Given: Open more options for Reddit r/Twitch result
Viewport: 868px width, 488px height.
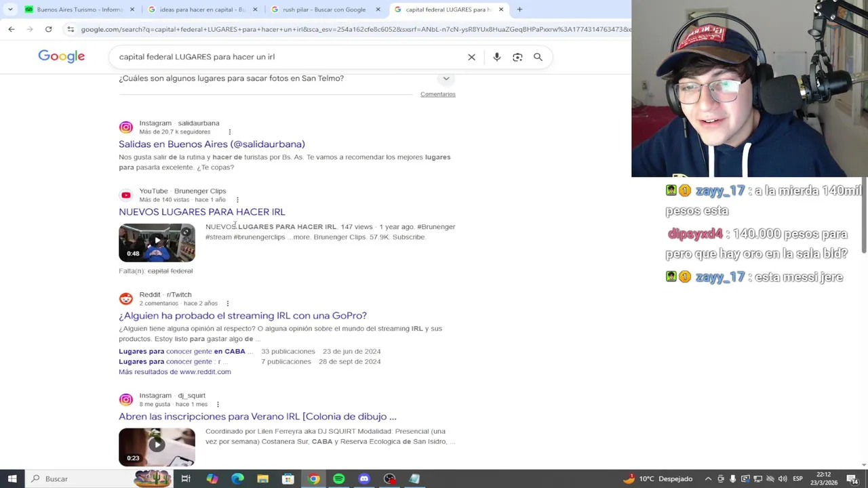Looking at the screenshot, I should 227,304.
